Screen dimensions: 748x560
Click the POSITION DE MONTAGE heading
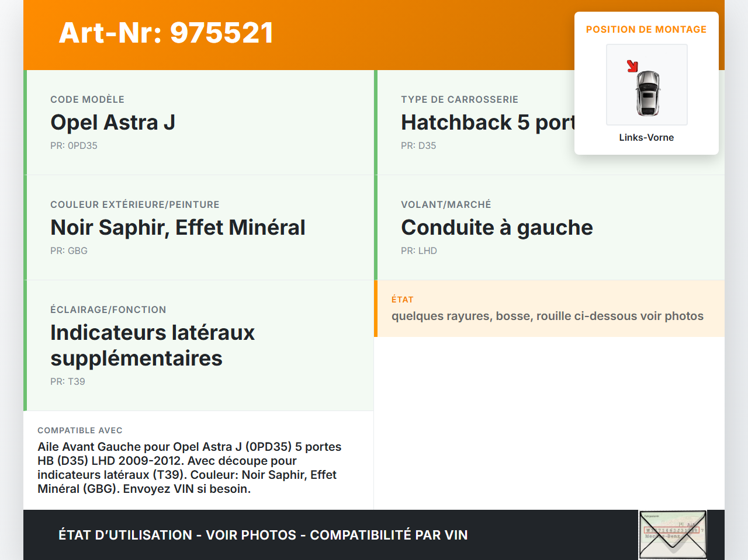pos(646,29)
